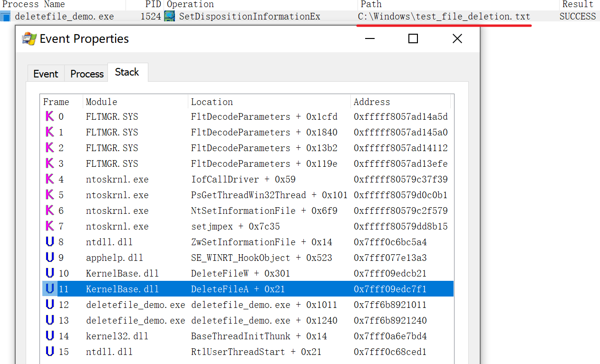Select the NtSetInformationFile + 0x6f9 frame
This screenshot has width=600, height=364.
264,211
